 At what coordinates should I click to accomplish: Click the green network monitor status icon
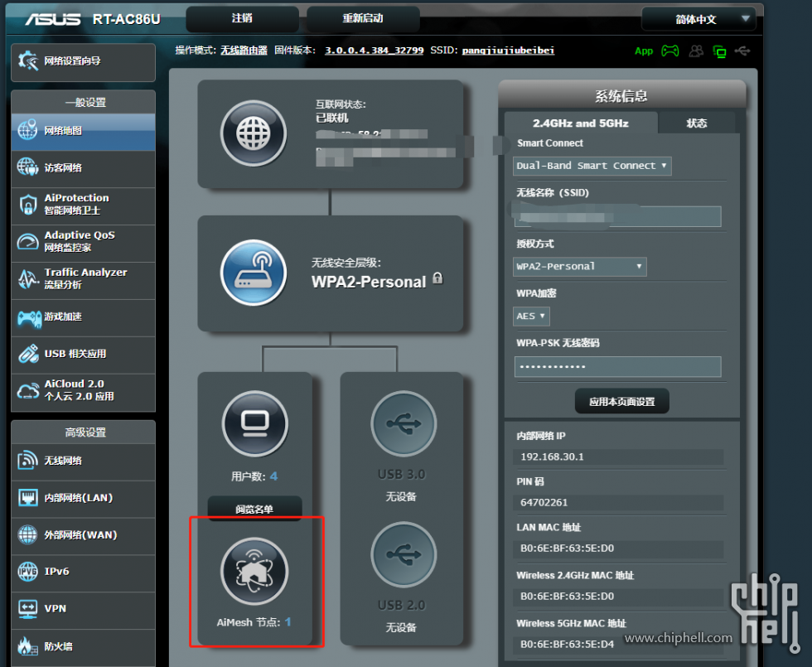click(x=719, y=51)
